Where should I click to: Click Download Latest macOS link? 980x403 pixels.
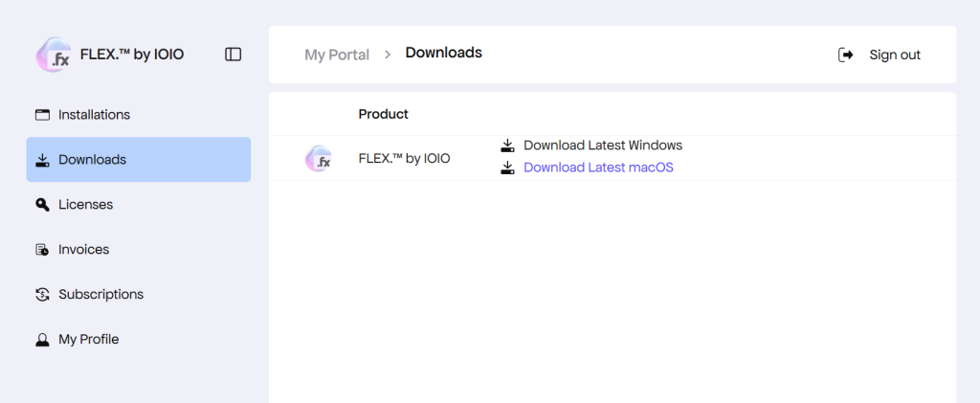pyautogui.click(x=598, y=168)
